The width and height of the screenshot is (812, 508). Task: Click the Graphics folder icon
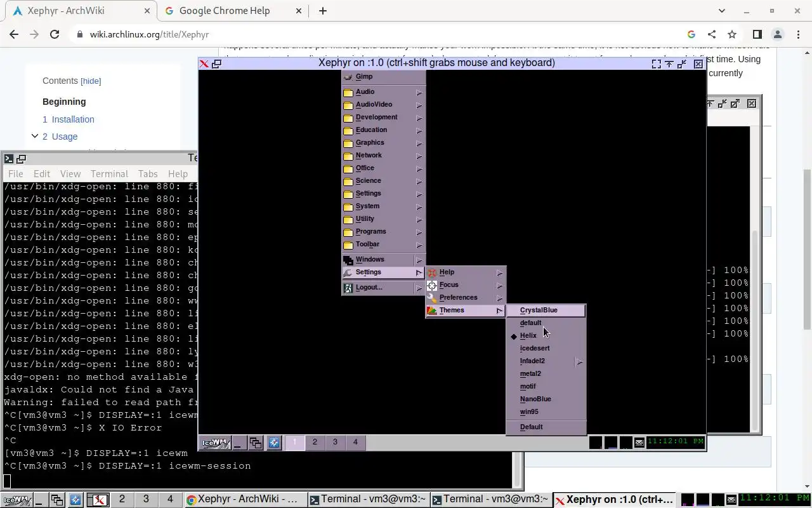(348, 143)
